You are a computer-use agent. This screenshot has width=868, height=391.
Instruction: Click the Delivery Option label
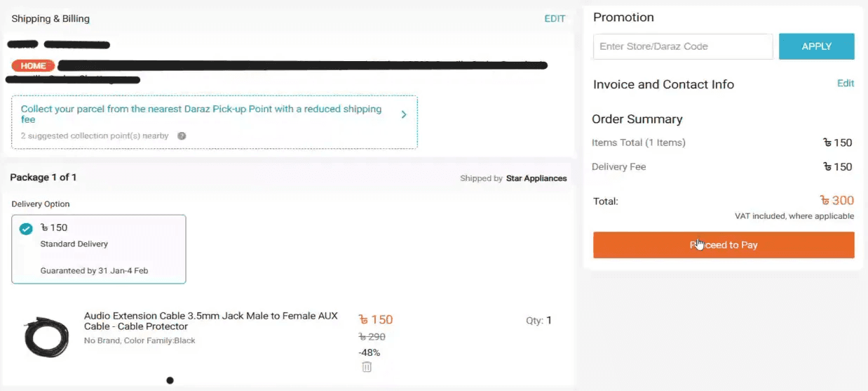pyautogui.click(x=41, y=204)
